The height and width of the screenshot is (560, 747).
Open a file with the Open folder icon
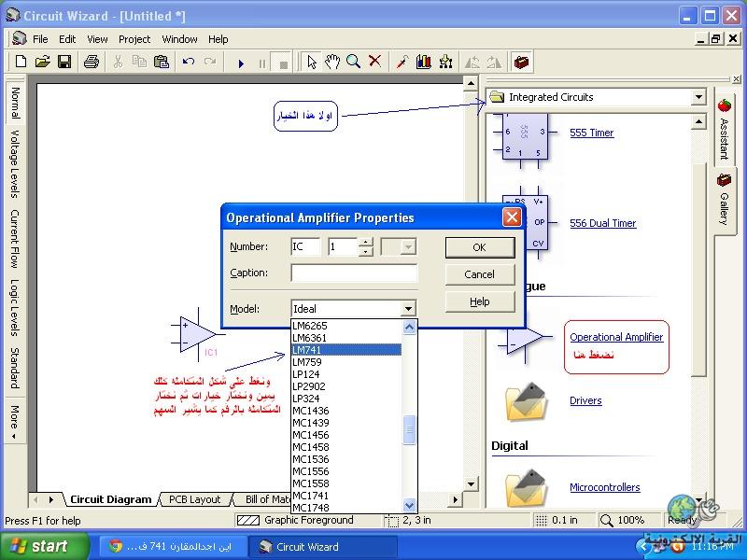42,62
